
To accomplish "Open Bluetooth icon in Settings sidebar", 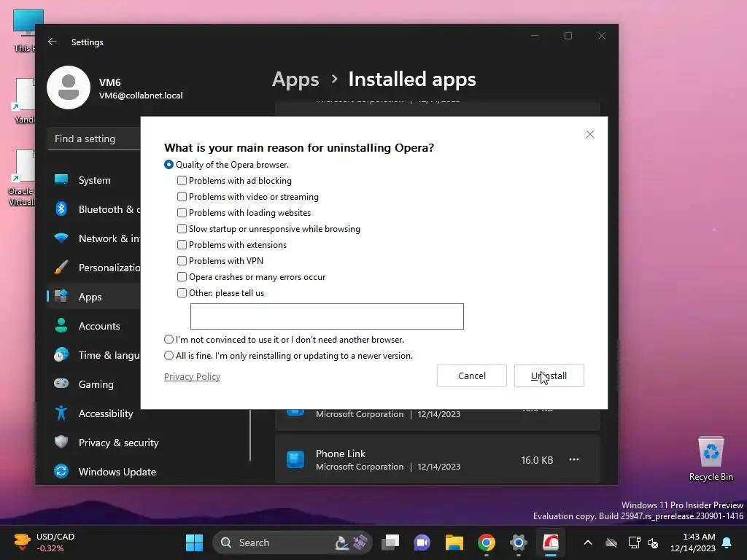I will (x=61, y=209).
